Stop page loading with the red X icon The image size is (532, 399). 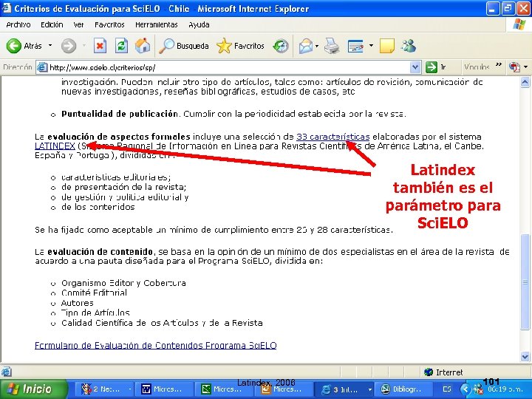(x=100, y=46)
